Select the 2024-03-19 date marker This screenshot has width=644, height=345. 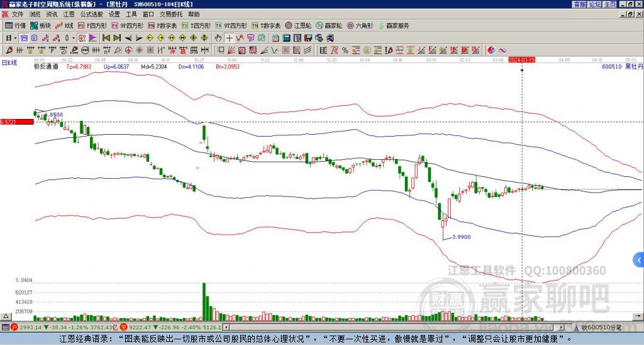tap(522, 60)
